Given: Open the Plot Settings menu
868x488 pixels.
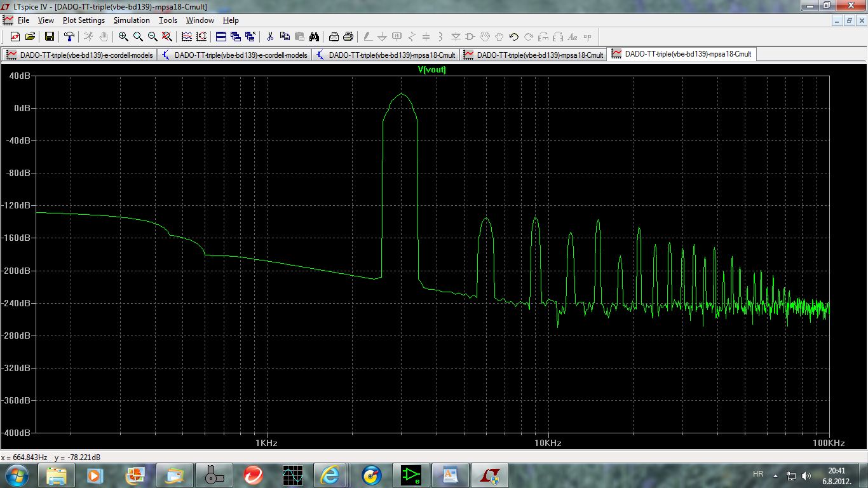Looking at the screenshot, I should tap(84, 20).
